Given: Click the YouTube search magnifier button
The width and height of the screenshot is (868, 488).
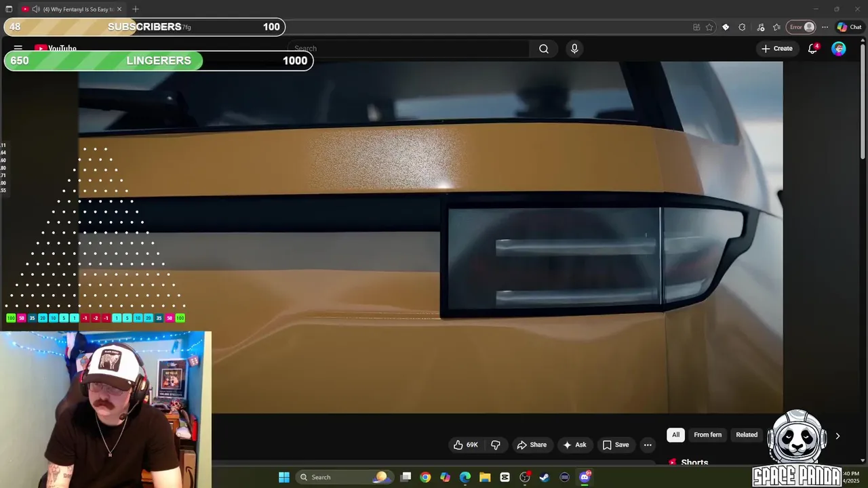Looking at the screenshot, I should point(544,49).
